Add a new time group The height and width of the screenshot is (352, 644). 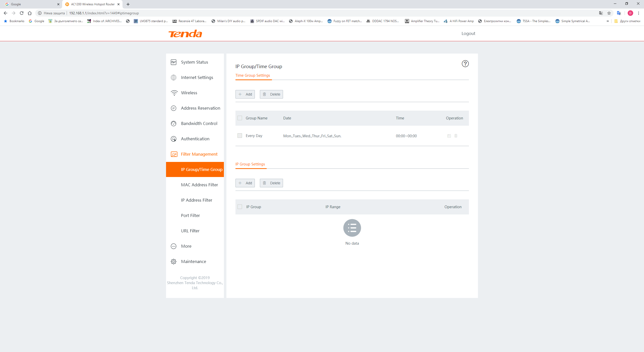click(x=245, y=94)
